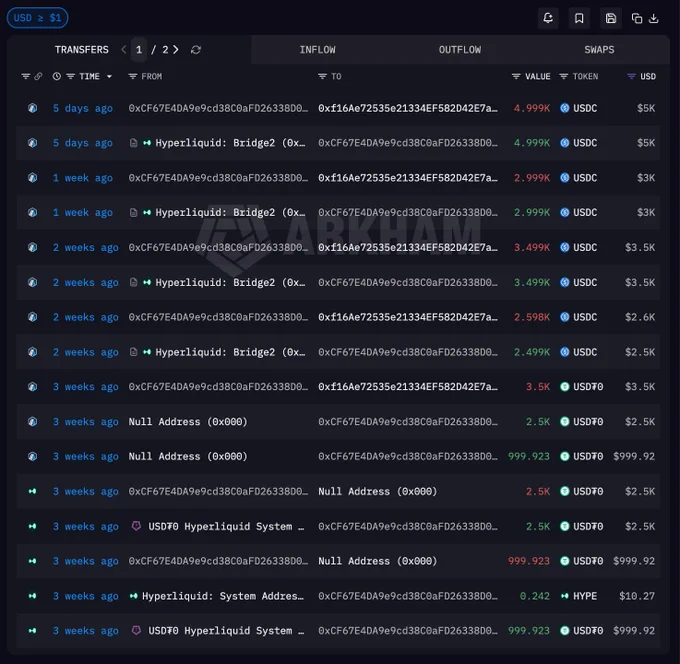Open the TIME column filter
Screen dimensions: 680x664
click(71, 76)
